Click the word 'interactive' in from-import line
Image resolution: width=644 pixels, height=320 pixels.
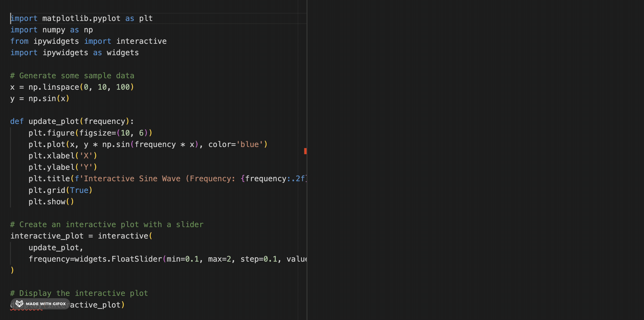pyautogui.click(x=141, y=41)
